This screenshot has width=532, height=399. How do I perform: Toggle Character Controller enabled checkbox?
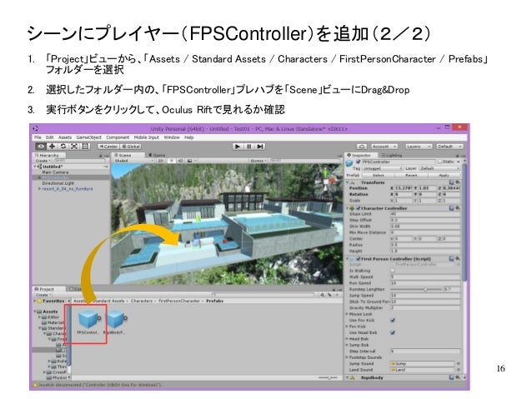[x=359, y=208]
